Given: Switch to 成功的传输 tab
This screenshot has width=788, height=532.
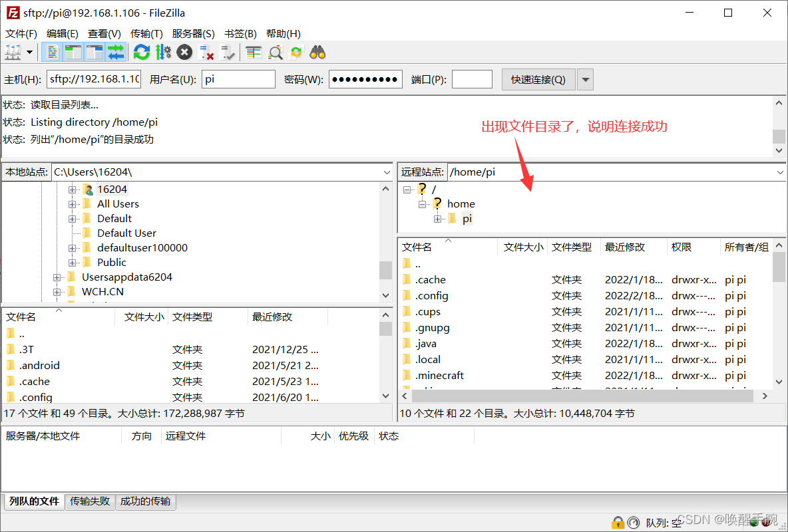Looking at the screenshot, I should (145, 501).
